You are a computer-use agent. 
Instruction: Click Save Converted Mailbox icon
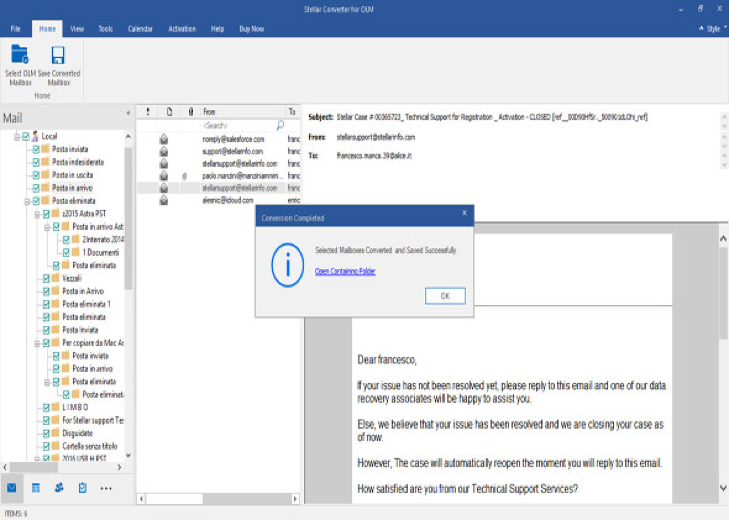point(58,55)
